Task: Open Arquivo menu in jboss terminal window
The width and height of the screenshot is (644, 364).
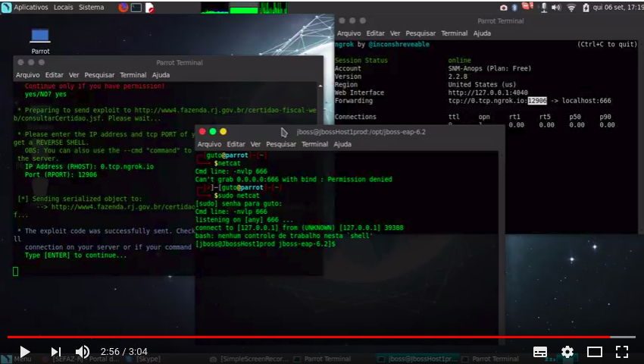Action: 209,144
